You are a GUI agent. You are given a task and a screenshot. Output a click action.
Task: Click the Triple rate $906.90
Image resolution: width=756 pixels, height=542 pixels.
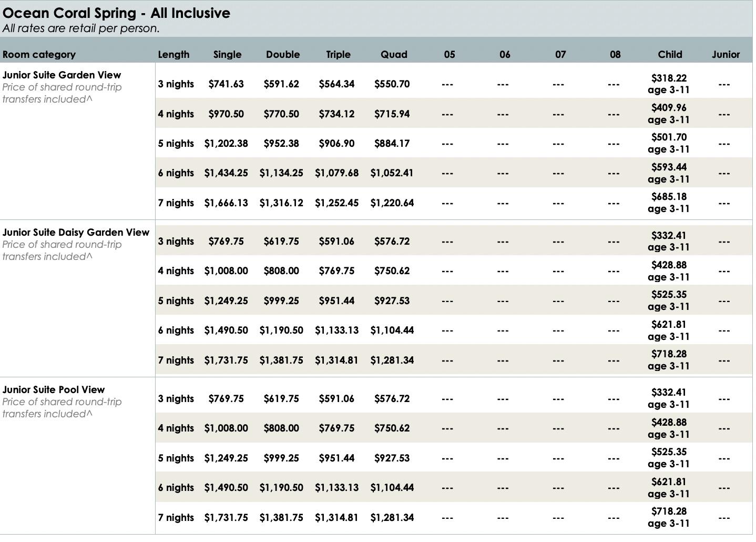(x=336, y=144)
